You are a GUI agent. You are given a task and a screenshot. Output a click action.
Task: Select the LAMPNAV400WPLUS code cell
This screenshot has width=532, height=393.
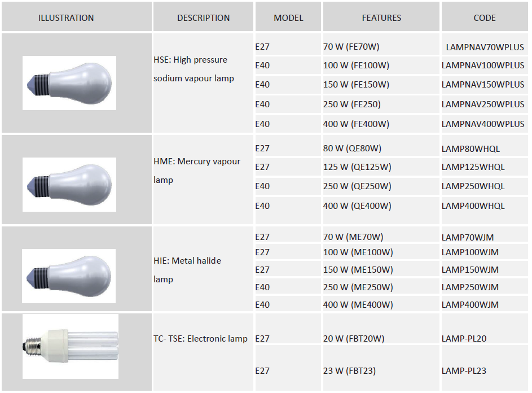pos(483,124)
